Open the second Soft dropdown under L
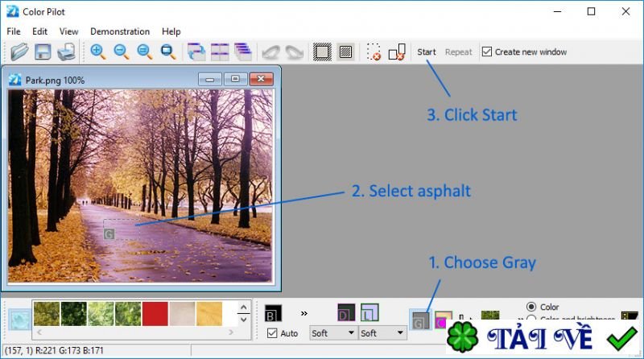The height and width of the screenshot is (359, 644). coord(382,333)
